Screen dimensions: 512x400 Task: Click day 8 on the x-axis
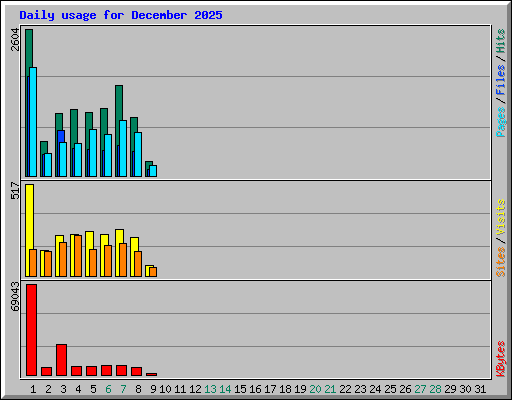click(138, 389)
